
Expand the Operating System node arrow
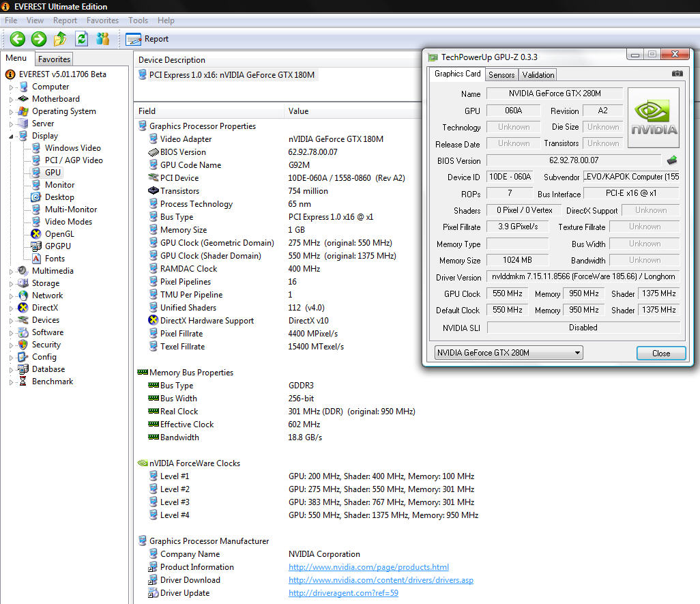[11, 112]
